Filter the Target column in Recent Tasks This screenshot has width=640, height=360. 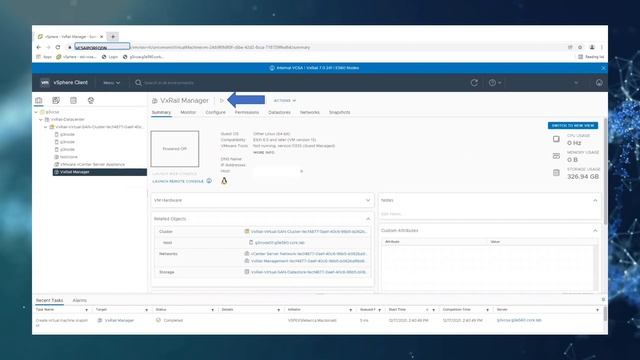[146, 310]
